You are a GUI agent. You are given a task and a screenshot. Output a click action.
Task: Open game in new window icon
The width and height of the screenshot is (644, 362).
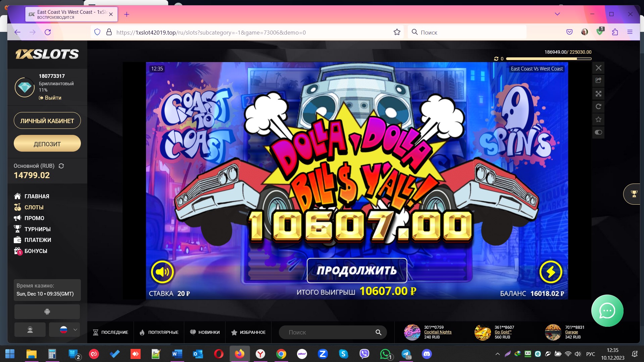(598, 81)
